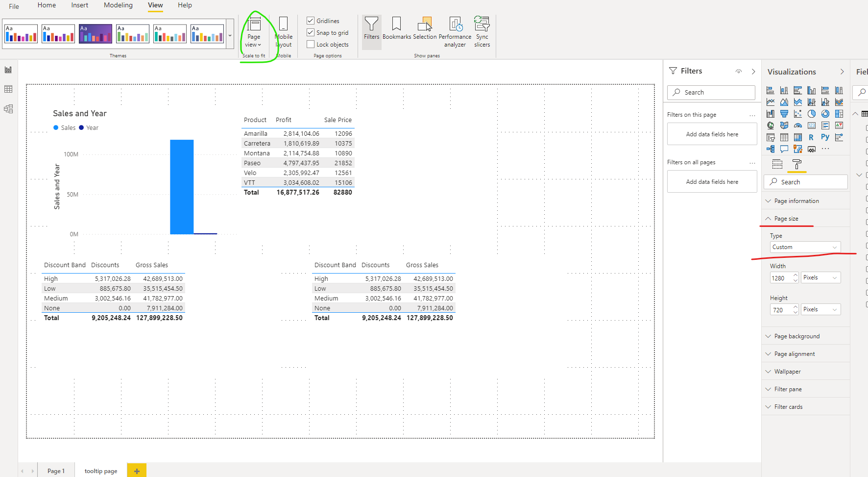Viewport: 868px width, 477px height.
Task: Select the Funnel chart visual
Action: pyautogui.click(x=784, y=114)
